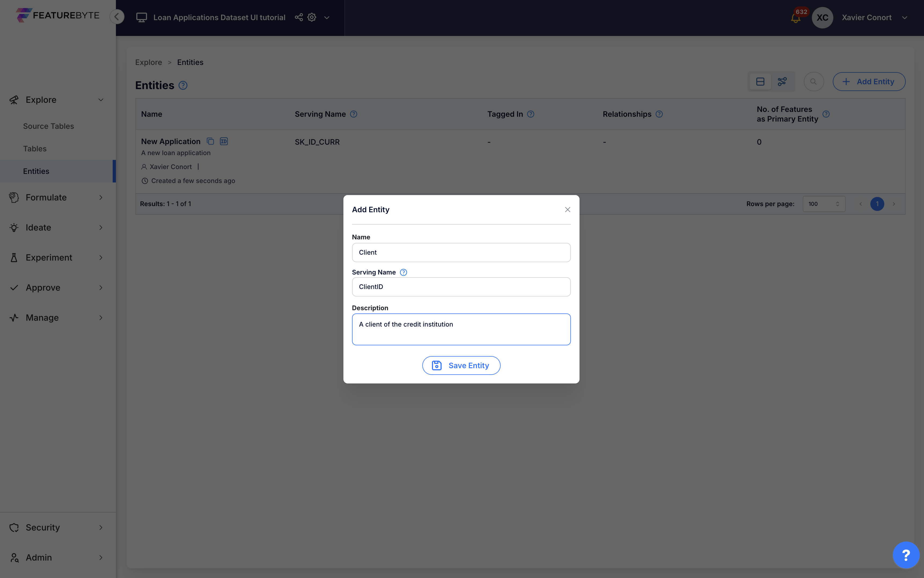Go to the next results page
Screen dimensions: 924x578
pyautogui.click(x=894, y=204)
